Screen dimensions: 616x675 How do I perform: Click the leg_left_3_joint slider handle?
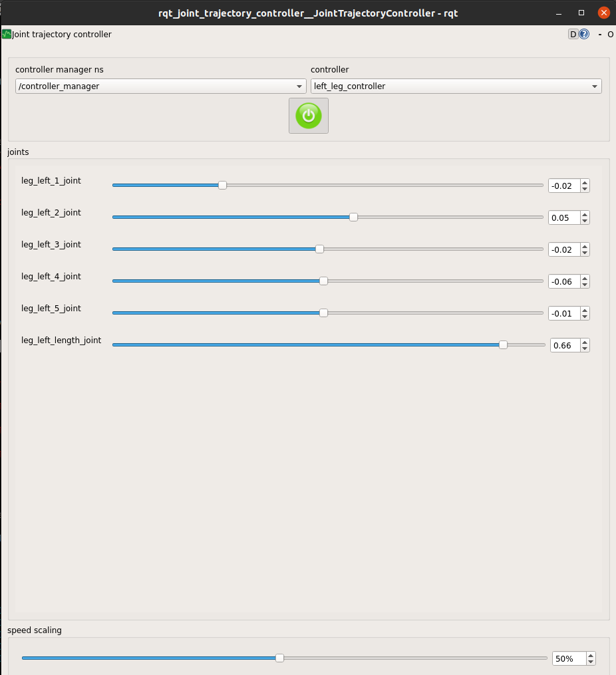pyautogui.click(x=319, y=249)
